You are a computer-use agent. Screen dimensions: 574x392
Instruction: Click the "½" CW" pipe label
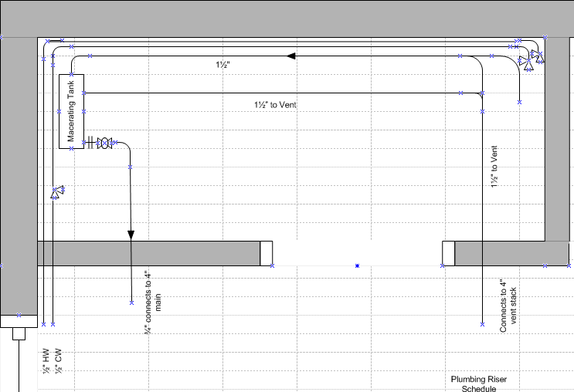[56, 359]
